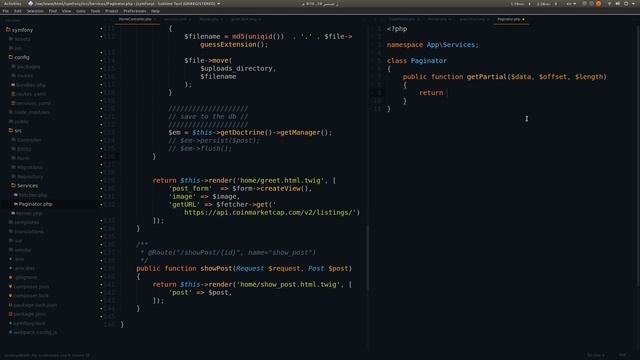Close the unsaved Paginator.php tab dot

coord(523,19)
